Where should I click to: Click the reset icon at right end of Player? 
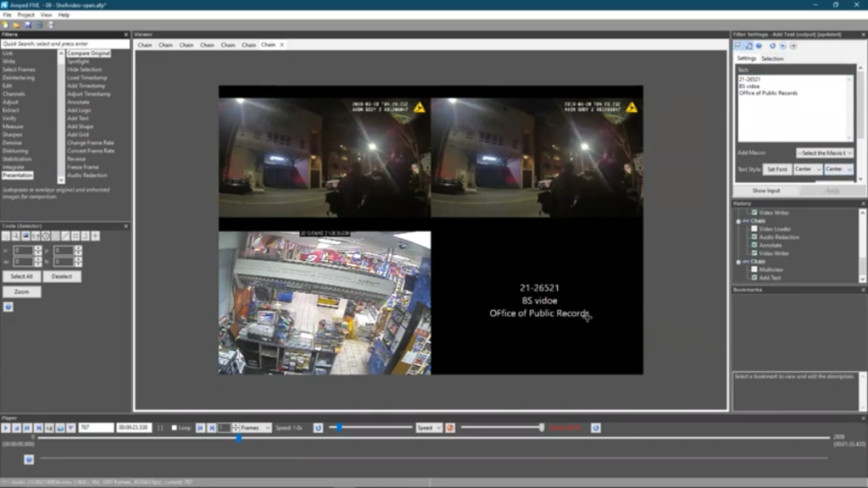click(x=596, y=428)
